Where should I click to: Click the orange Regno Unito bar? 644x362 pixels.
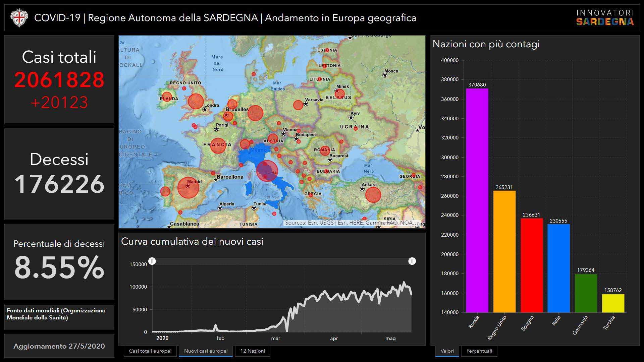[x=504, y=251]
